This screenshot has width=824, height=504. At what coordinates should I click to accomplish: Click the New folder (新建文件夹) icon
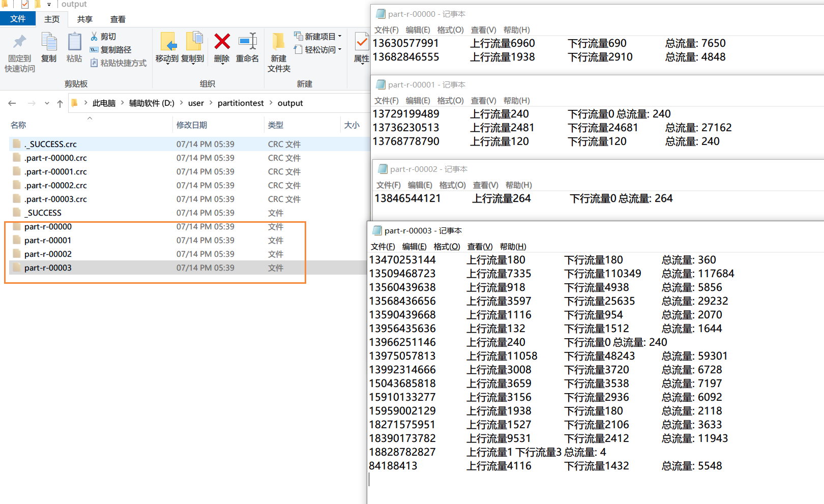[278, 41]
